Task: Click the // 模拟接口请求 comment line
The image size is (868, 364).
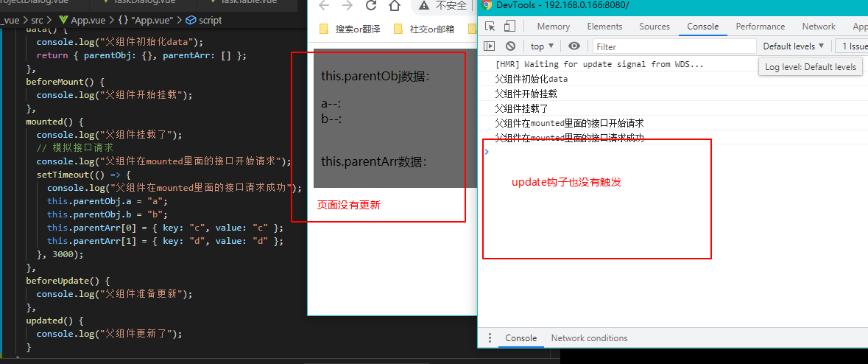Action: (75, 148)
